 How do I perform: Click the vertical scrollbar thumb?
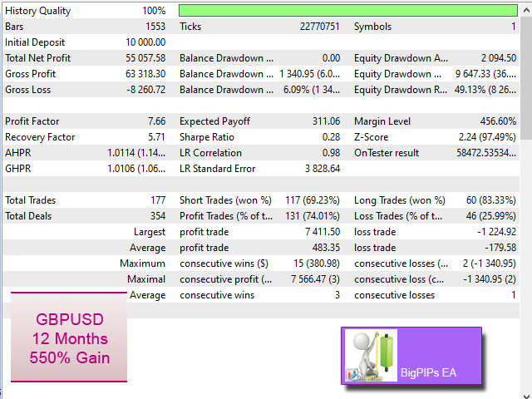526,77
